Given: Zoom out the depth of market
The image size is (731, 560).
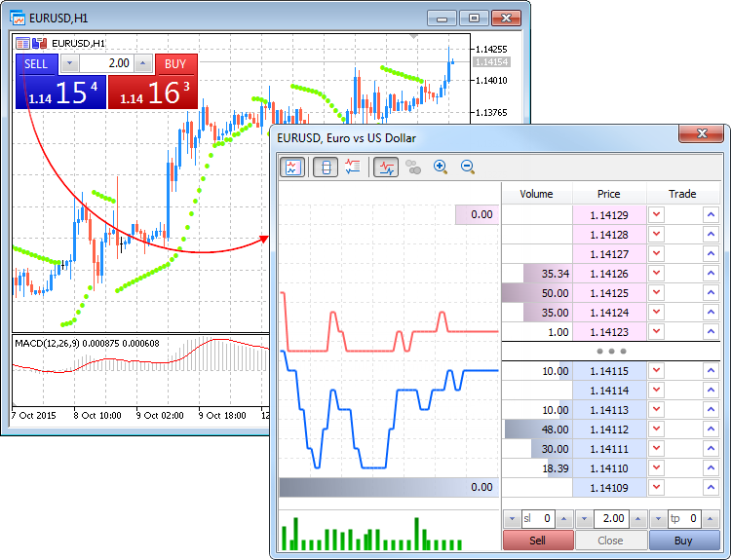Looking at the screenshot, I should point(467,167).
